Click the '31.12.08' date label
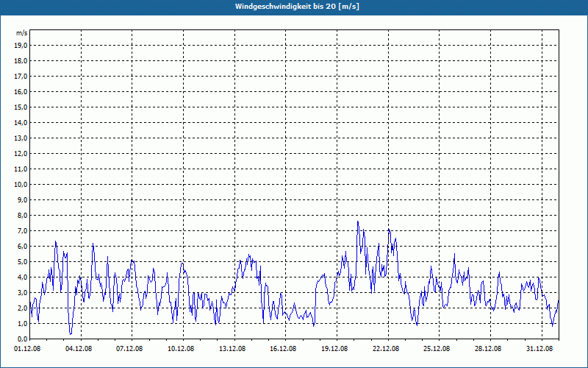 pyautogui.click(x=539, y=349)
